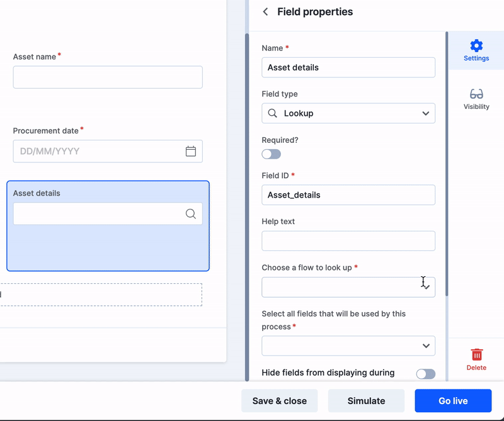Click the blue Go live button
This screenshot has width=504, height=421.
[453, 401]
